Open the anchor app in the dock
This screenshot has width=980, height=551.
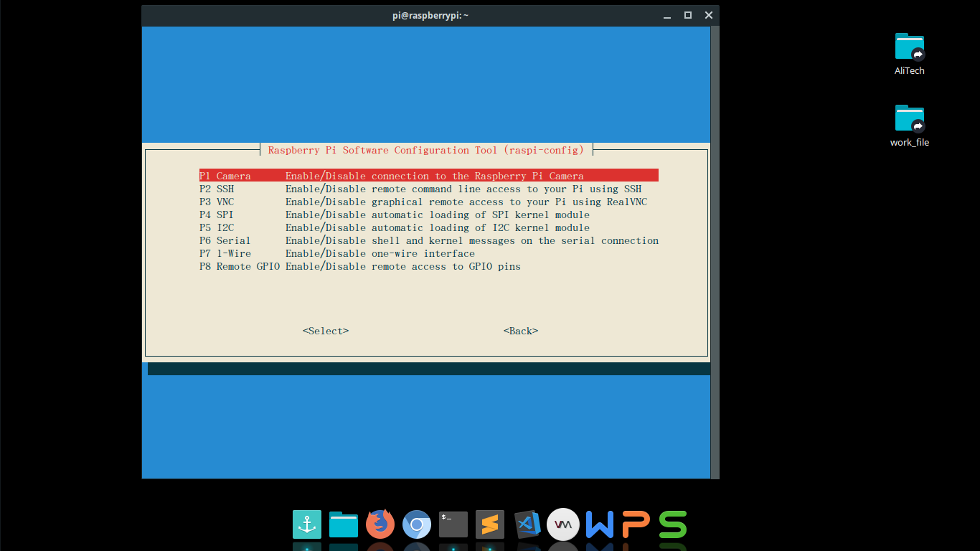point(307,524)
